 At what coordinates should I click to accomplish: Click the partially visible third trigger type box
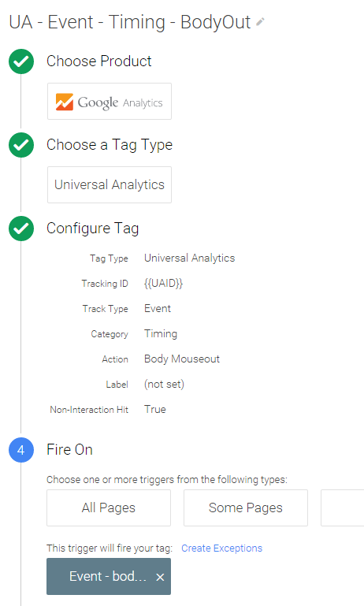click(x=343, y=507)
